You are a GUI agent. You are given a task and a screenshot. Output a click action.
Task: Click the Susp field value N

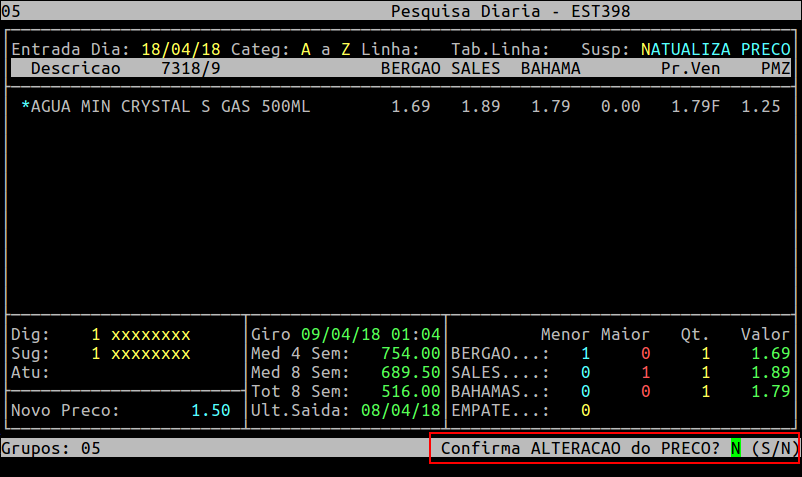(x=646, y=49)
